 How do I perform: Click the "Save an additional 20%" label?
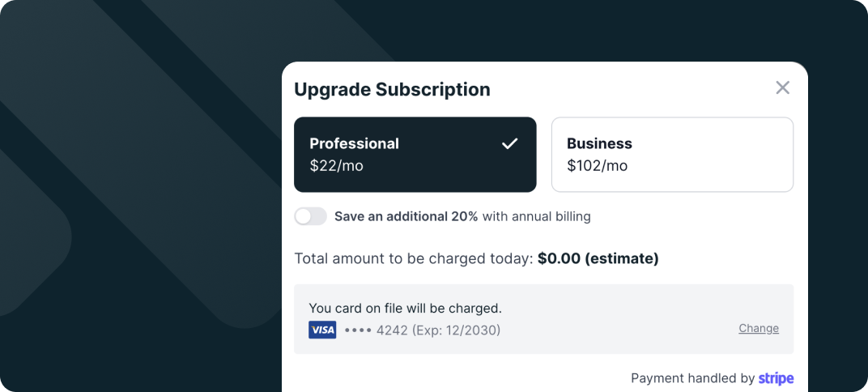tap(406, 216)
